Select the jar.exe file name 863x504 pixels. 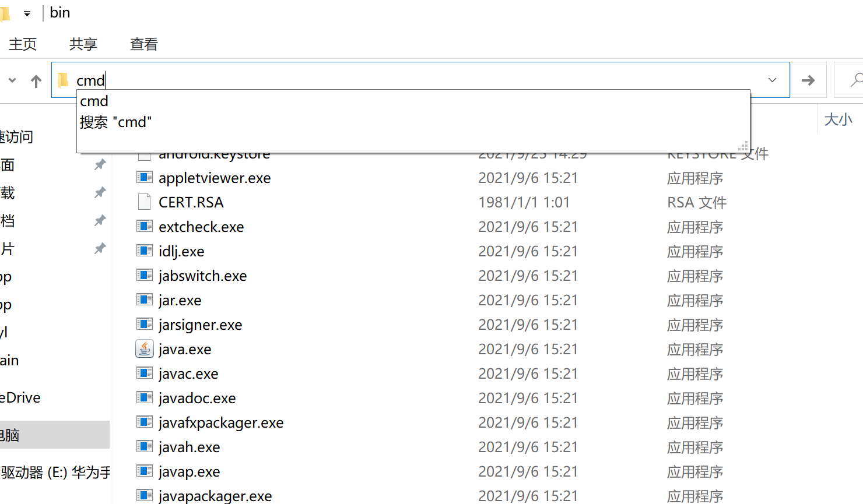point(180,301)
